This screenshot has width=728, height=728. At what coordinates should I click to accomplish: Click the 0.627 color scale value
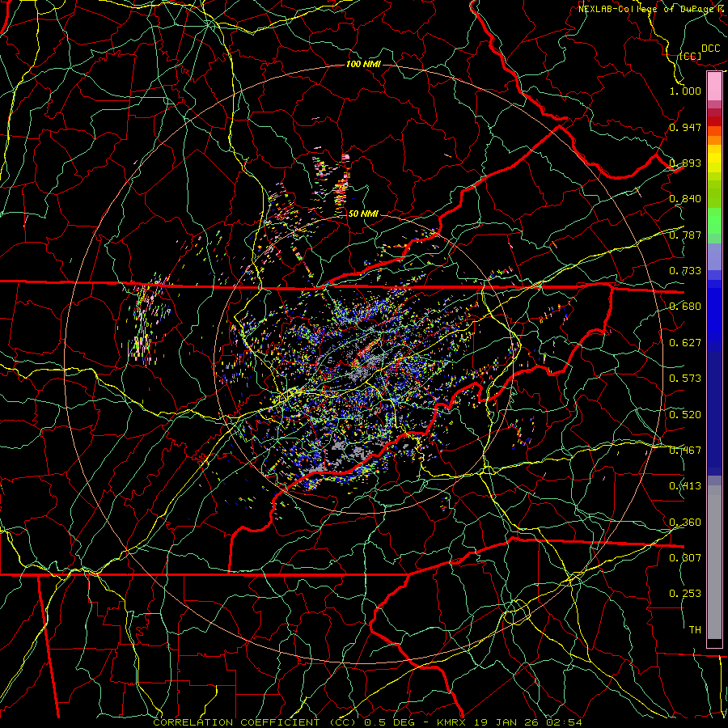coord(685,343)
